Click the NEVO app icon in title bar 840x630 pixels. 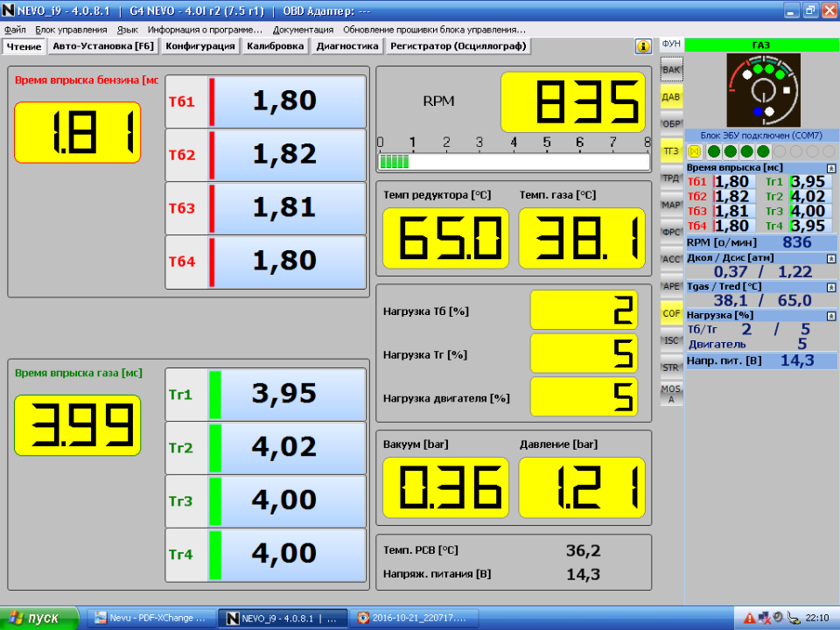tap(9, 11)
